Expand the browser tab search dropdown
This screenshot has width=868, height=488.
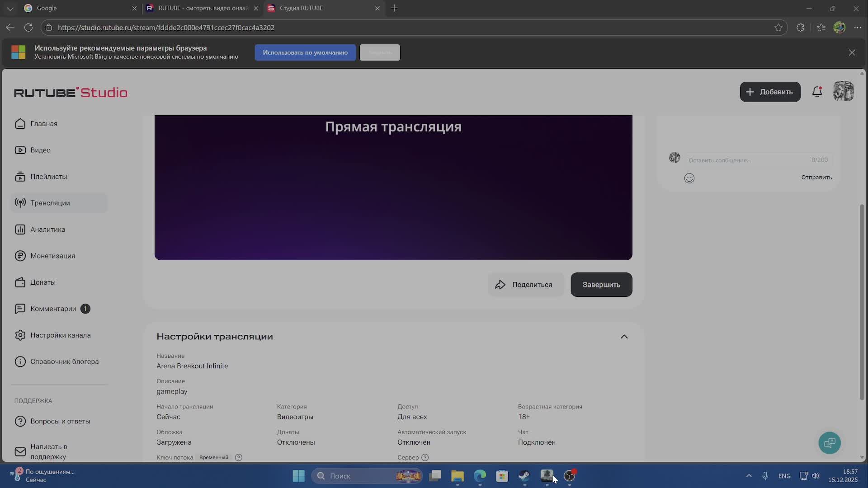(x=10, y=8)
